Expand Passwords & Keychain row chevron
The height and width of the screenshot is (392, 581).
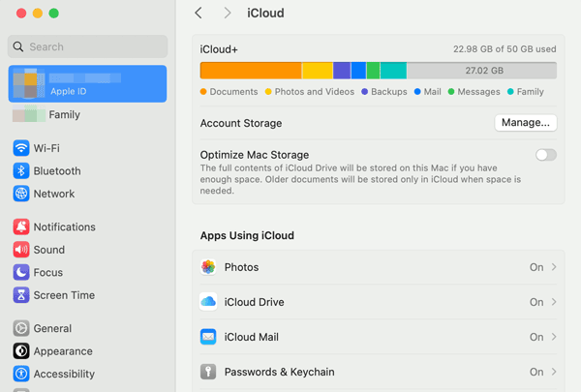click(554, 372)
